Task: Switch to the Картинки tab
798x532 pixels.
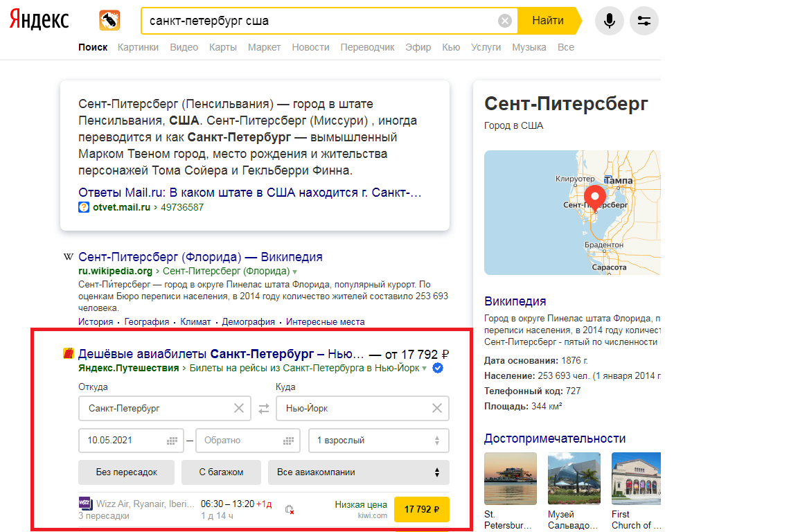Action: pos(138,47)
